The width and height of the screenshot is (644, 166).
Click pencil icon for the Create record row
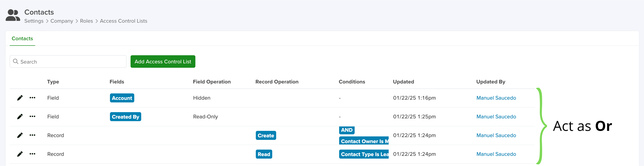pyautogui.click(x=20, y=135)
